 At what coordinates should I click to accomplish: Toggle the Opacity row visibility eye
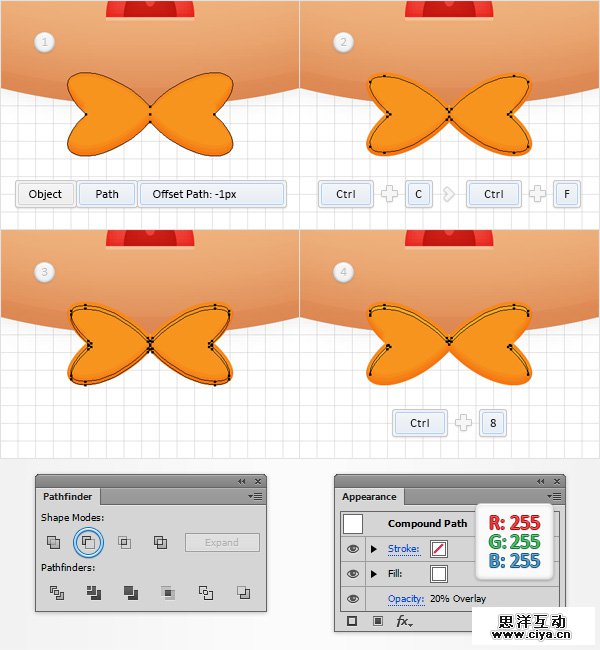[353, 599]
